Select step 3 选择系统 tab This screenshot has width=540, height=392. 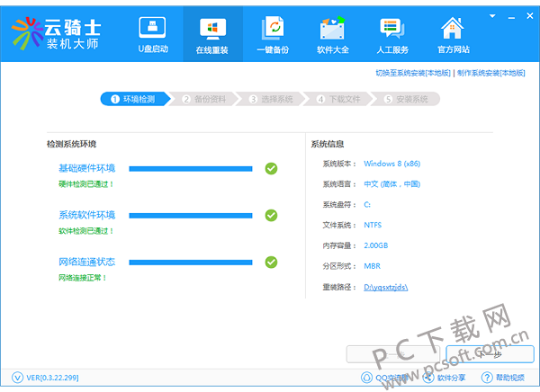click(x=272, y=99)
